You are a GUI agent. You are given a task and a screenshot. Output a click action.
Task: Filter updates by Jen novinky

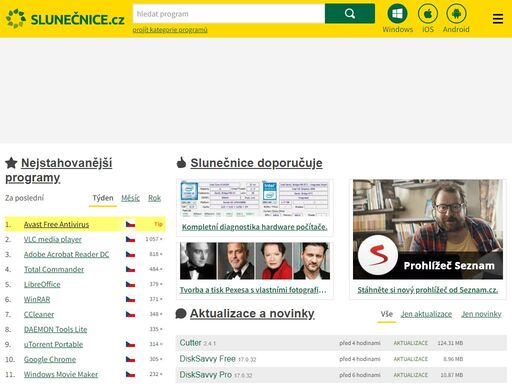481,314
